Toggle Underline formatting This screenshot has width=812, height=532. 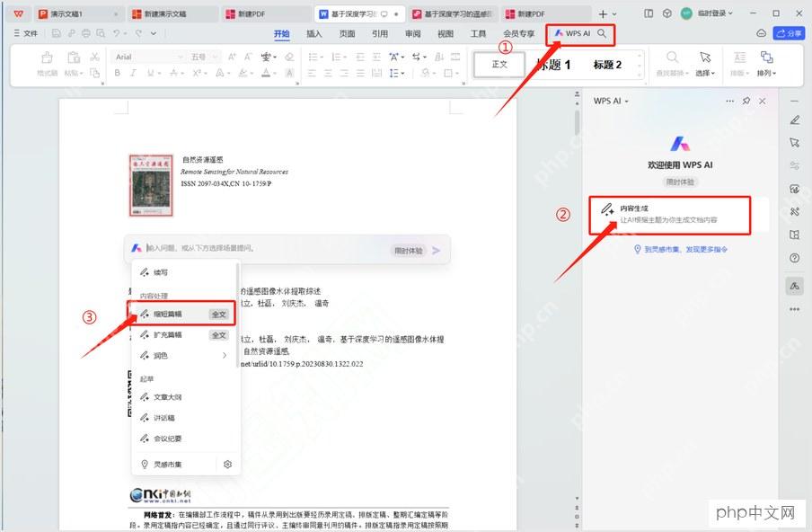[151, 73]
